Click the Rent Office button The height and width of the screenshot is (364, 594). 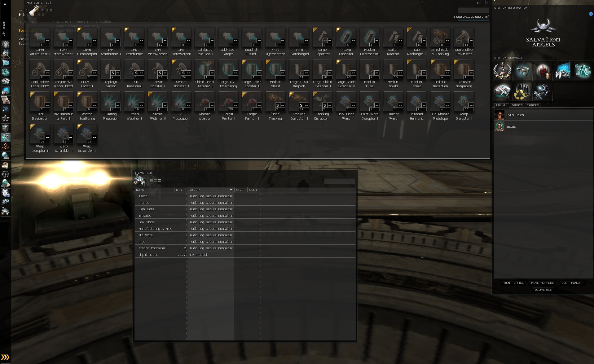514,283
